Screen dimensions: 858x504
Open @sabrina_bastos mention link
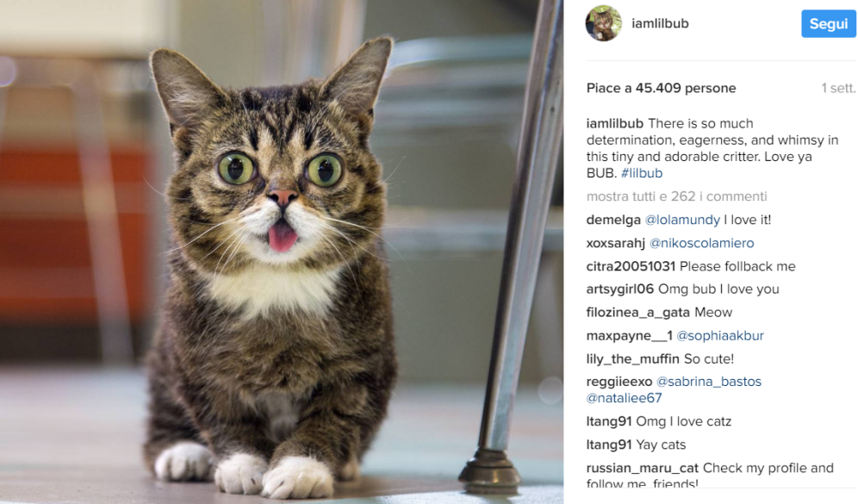coord(709,382)
